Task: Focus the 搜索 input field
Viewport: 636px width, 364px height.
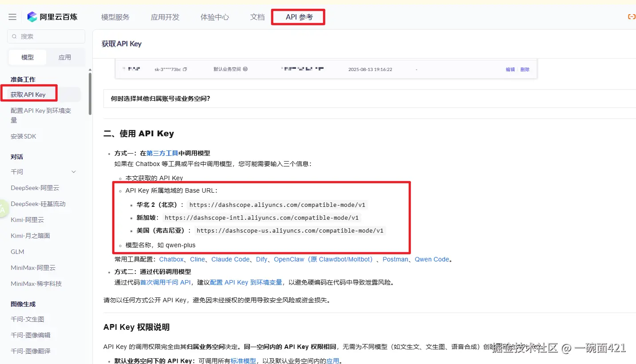Action: [46, 36]
